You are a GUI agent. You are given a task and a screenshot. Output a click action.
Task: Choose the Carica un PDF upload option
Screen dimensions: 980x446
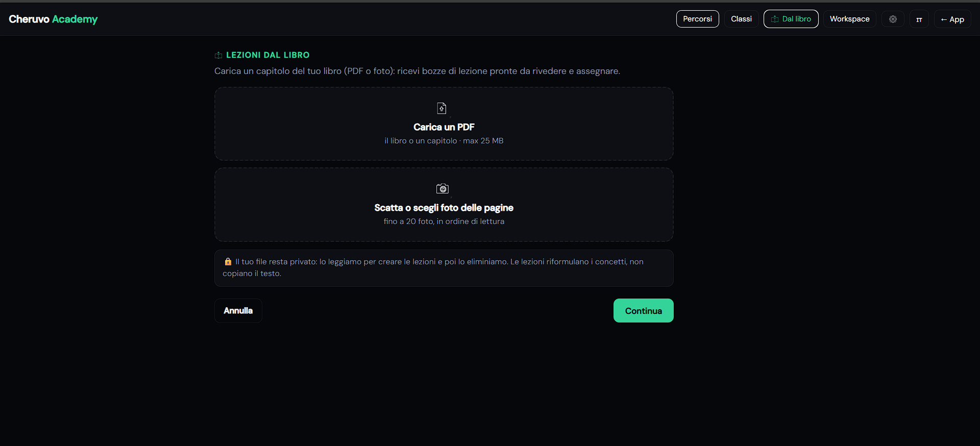[x=444, y=123]
